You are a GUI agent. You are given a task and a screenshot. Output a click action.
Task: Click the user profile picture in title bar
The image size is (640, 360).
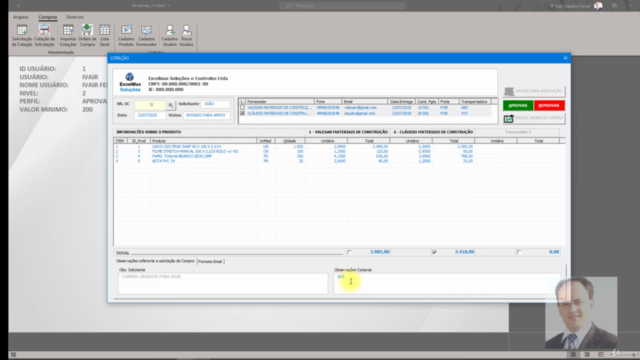tap(598, 6)
